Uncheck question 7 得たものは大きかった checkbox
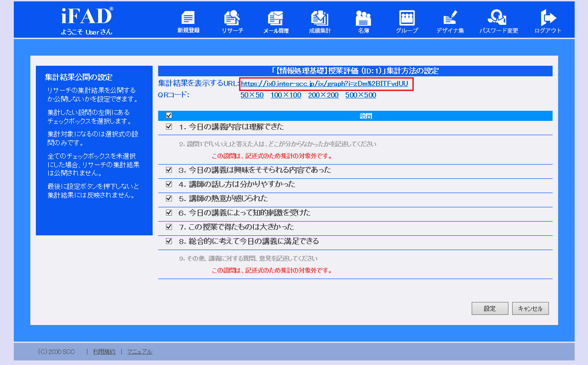This screenshot has height=365, width=588. click(x=169, y=227)
